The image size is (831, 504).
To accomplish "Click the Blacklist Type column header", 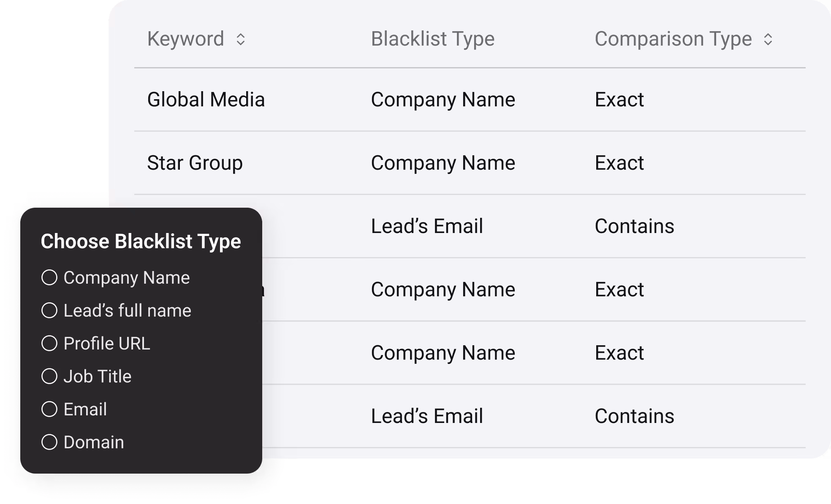I will [432, 39].
